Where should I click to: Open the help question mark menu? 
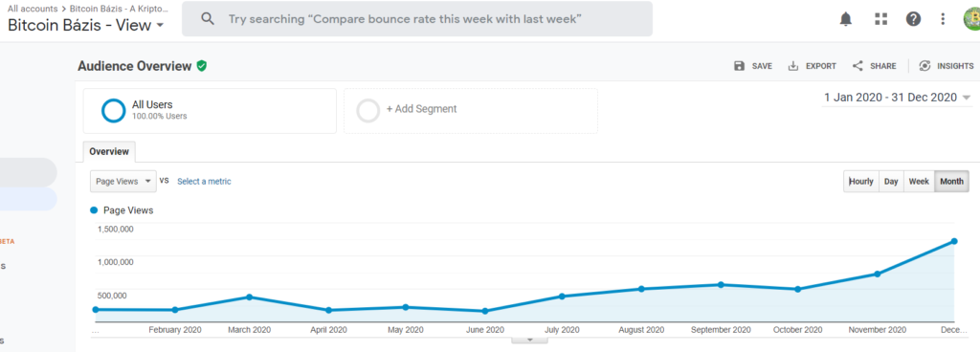913,19
